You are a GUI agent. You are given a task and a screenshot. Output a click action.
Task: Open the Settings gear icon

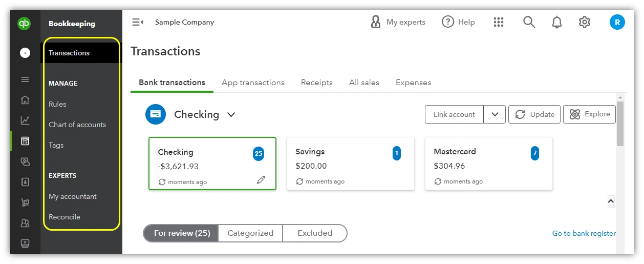[585, 22]
